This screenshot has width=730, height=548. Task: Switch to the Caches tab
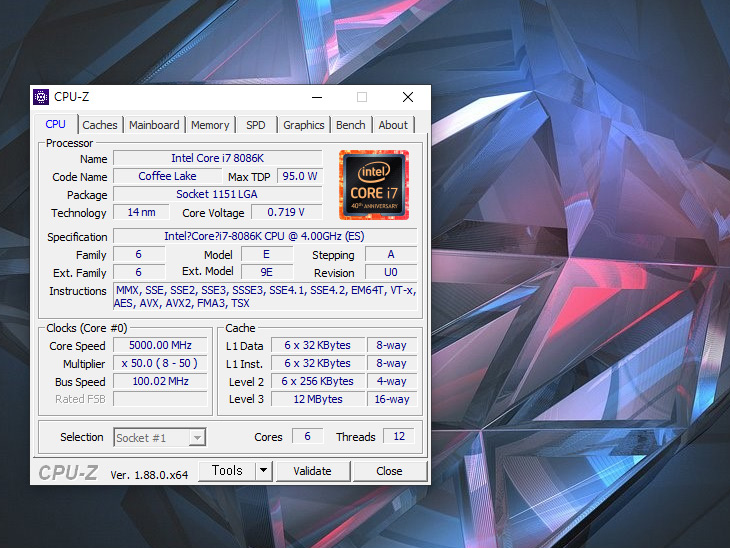[x=100, y=125]
